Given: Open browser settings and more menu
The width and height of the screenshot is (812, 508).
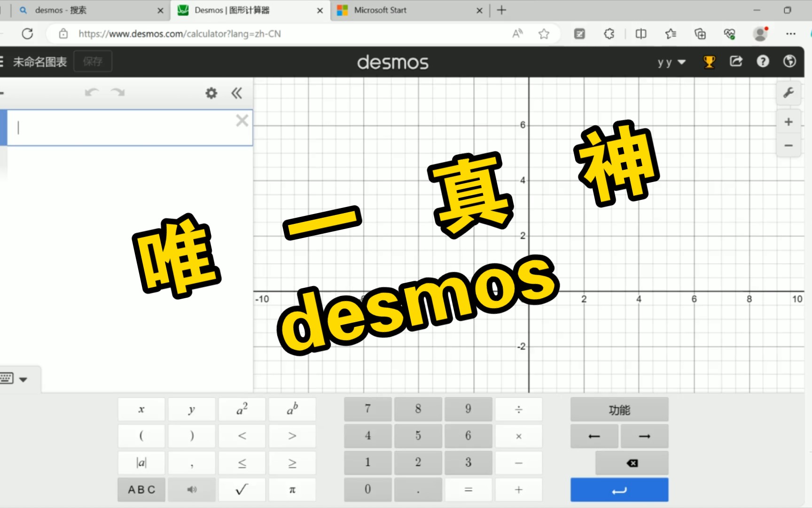Looking at the screenshot, I should [x=791, y=34].
